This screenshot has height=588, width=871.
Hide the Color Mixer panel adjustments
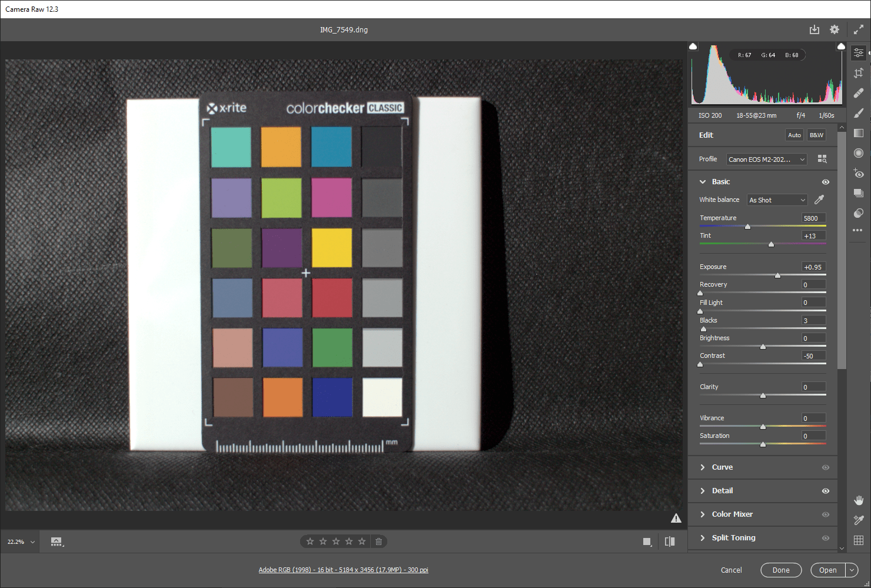(x=825, y=514)
